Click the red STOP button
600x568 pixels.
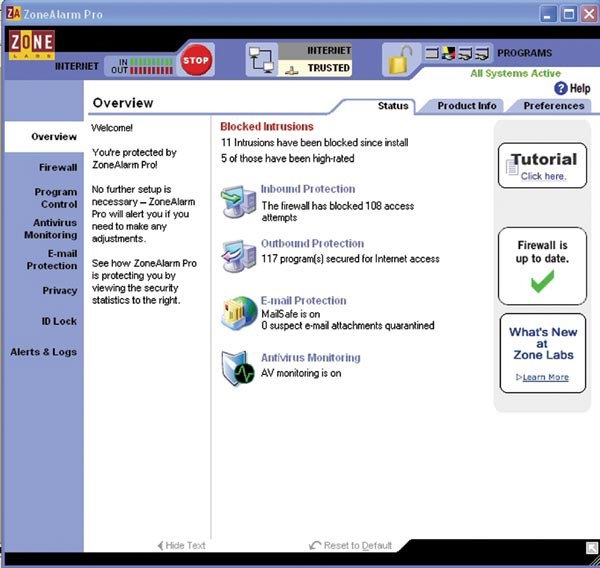point(196,60)
